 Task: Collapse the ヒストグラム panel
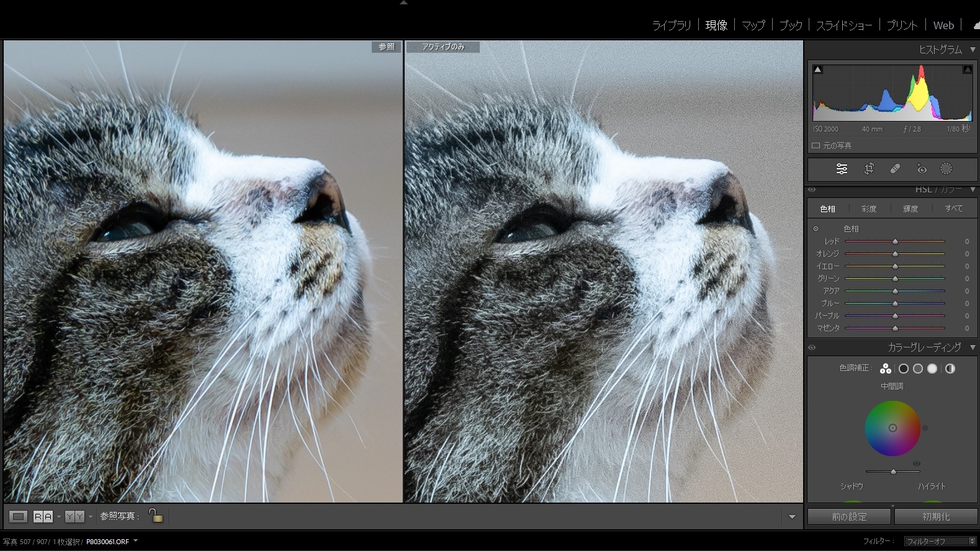point(973,50)
